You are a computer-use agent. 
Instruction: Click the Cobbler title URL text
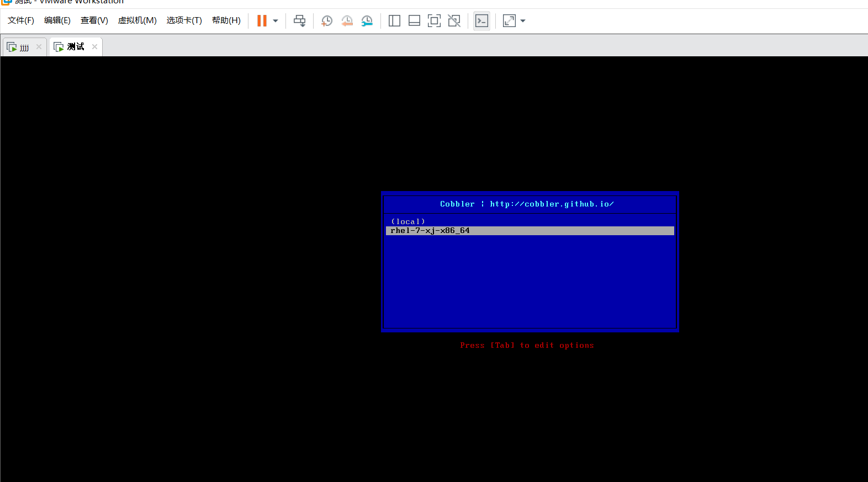(552, 204)
